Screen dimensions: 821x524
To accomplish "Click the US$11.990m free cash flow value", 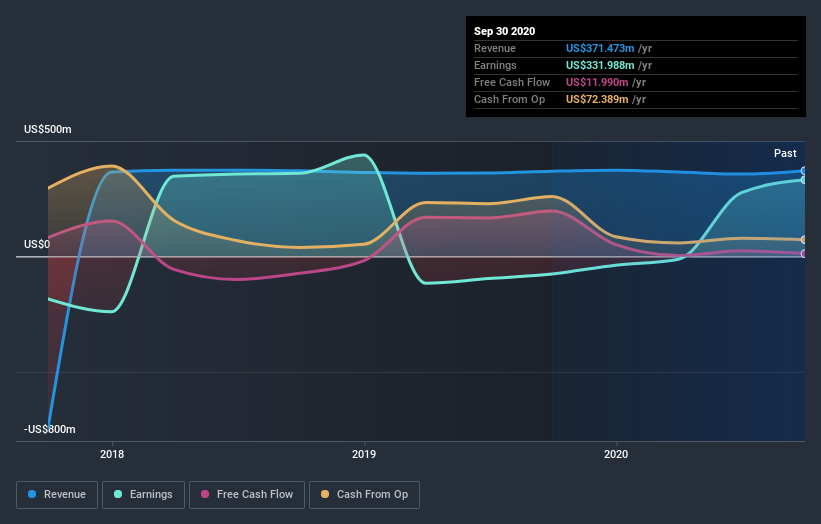I will 597,82.
